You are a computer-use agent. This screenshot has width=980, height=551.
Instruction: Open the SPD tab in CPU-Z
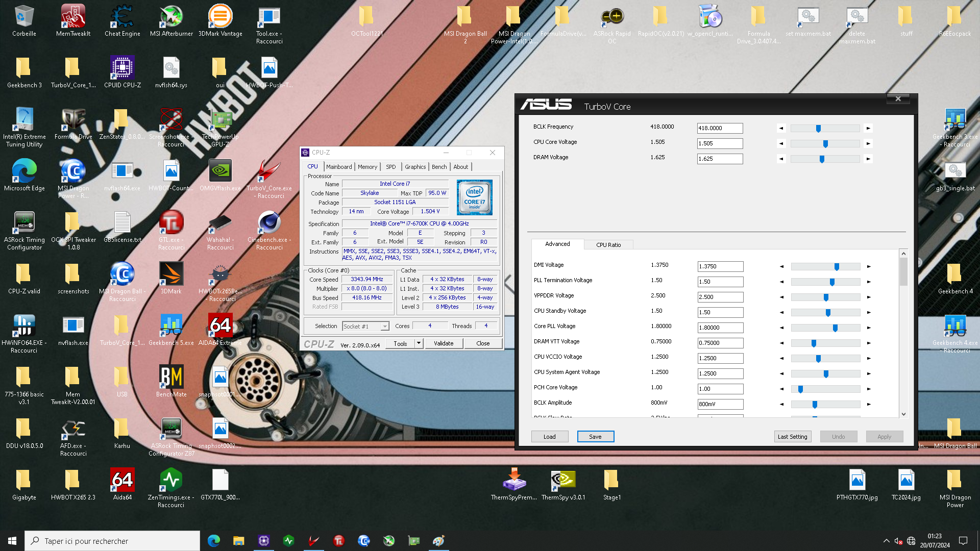coord(391,167)
